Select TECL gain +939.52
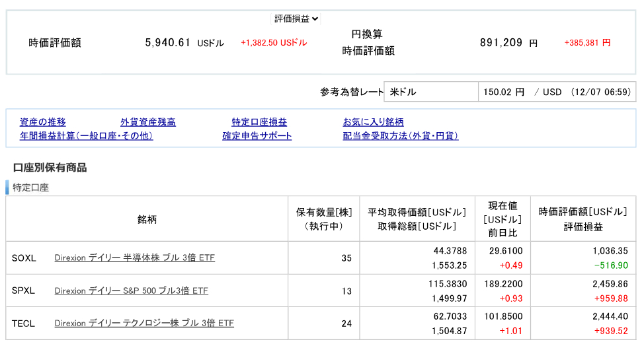 click(611, 331)
